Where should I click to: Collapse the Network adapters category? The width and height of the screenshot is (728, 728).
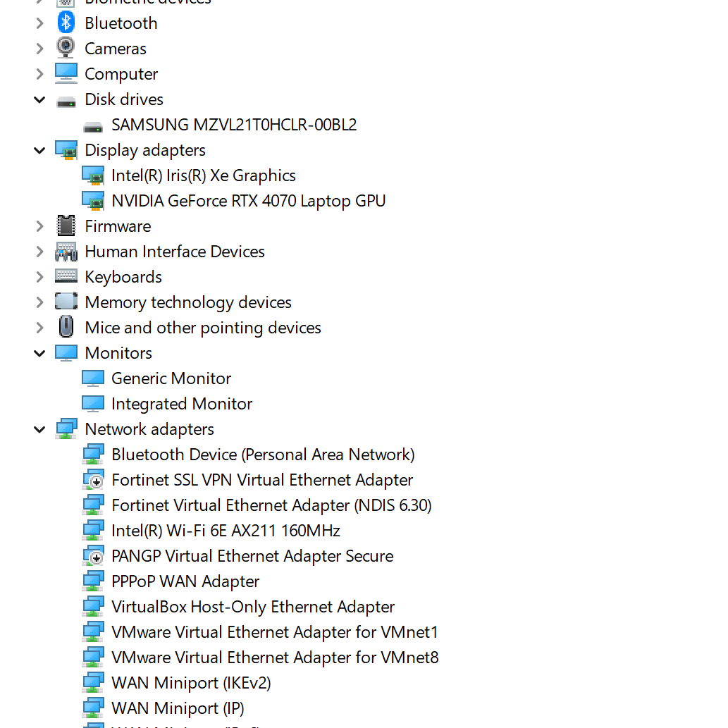pyautogui.click(x=40, y=429)
